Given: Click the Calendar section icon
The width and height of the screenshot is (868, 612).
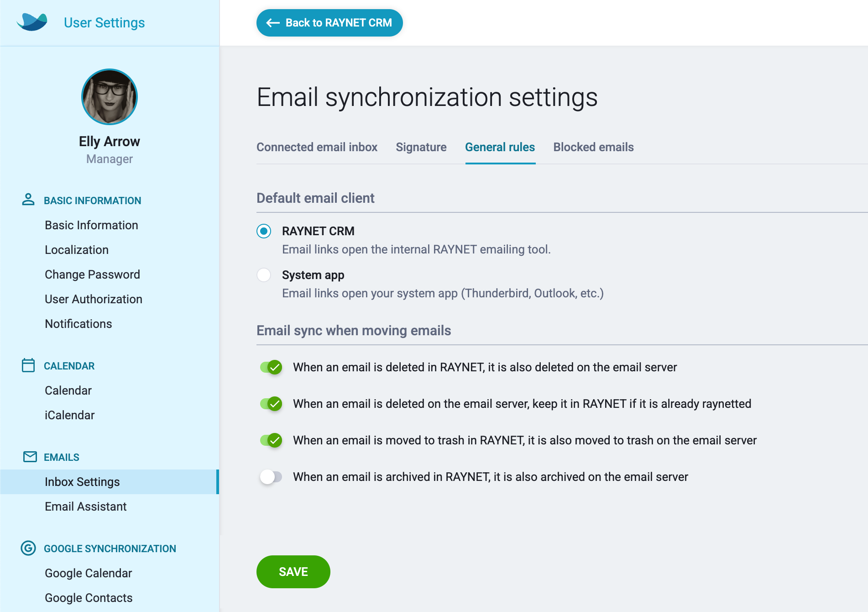Looking at the screenshot, I should click(28, 365).
